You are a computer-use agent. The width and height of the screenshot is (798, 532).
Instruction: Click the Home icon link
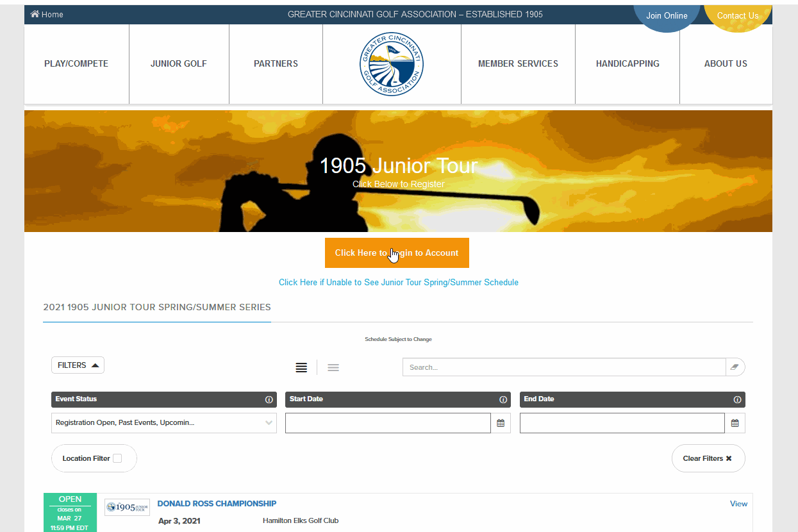tap(47, 14)
